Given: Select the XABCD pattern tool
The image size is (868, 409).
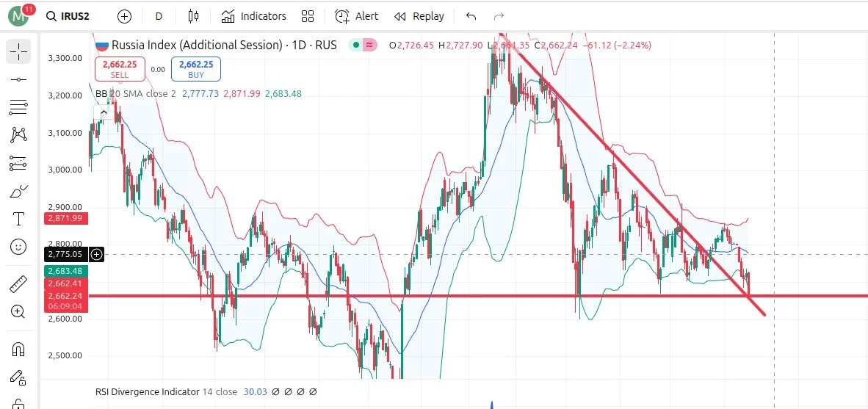Looking at the screenshot, I should click(19, 134).
